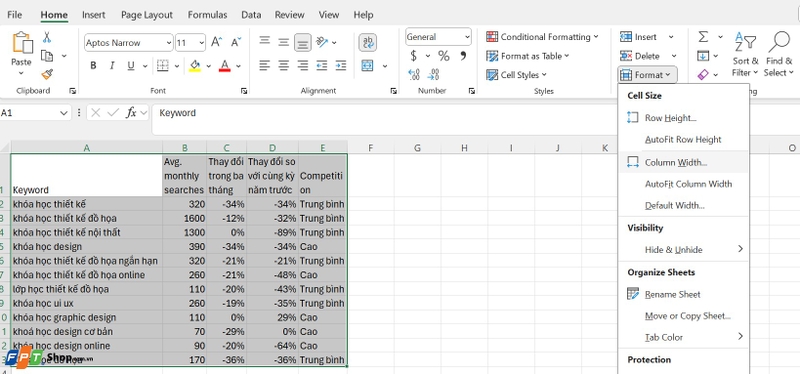Open the font name dropdown
The width and height of the screenshot is (800, 374).
pyautogui.click(x=169, y=43)
